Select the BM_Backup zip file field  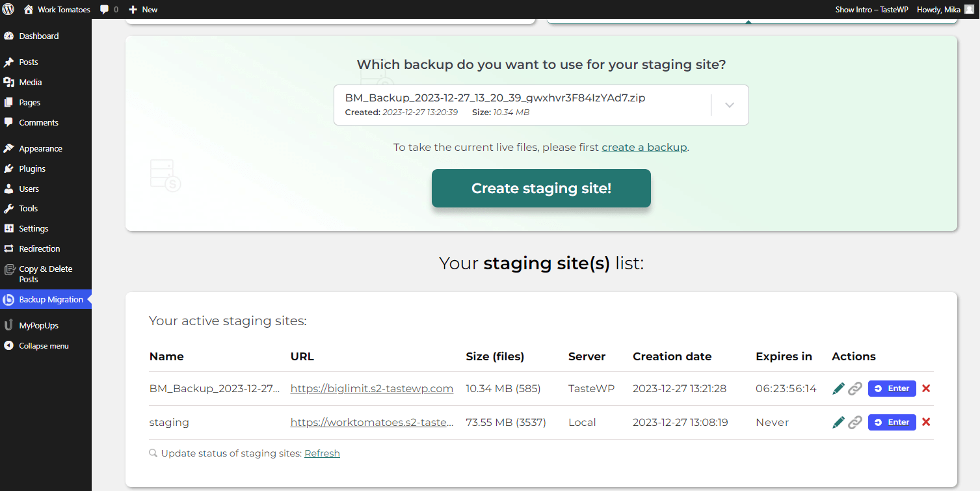tap(541, 105)
